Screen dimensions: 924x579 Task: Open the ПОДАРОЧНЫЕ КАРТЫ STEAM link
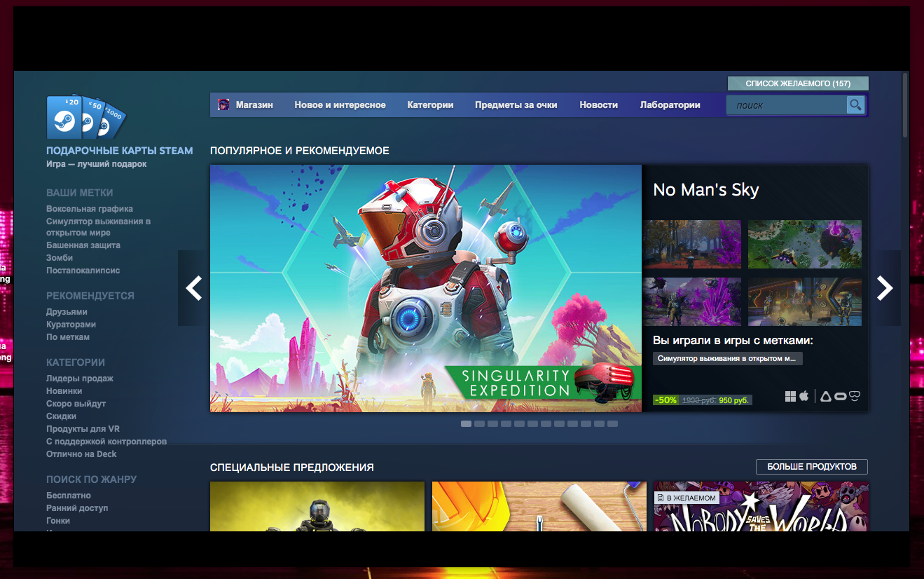(120, 151)
